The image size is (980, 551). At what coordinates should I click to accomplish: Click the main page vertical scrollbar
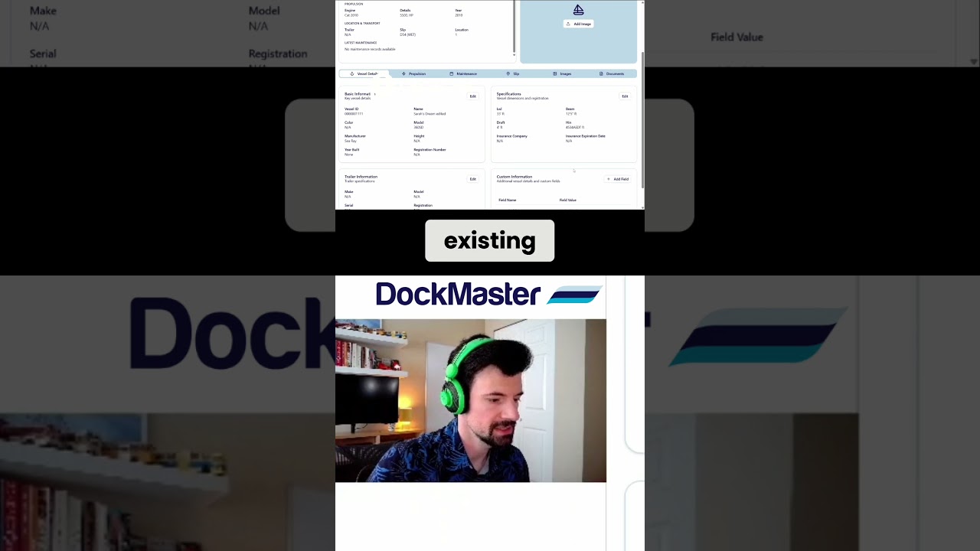643,120
